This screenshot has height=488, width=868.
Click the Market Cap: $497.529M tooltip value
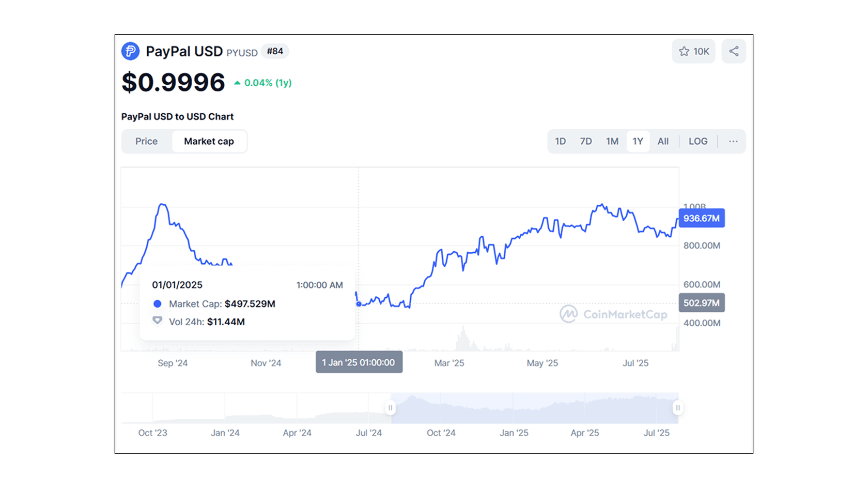(x=222, y=304)
